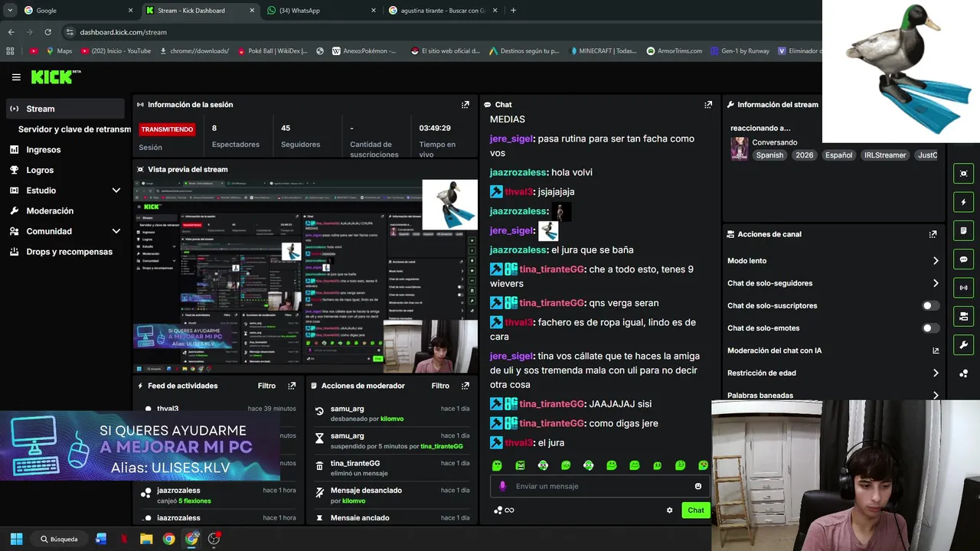
Task: Click the purple microphone icon in chat input
Action: click(502, 486)
